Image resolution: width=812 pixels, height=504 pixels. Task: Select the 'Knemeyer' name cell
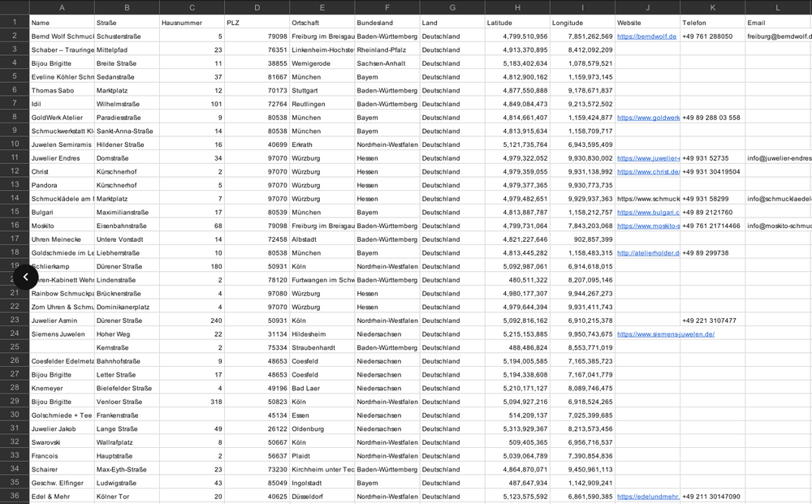[63, 388]
